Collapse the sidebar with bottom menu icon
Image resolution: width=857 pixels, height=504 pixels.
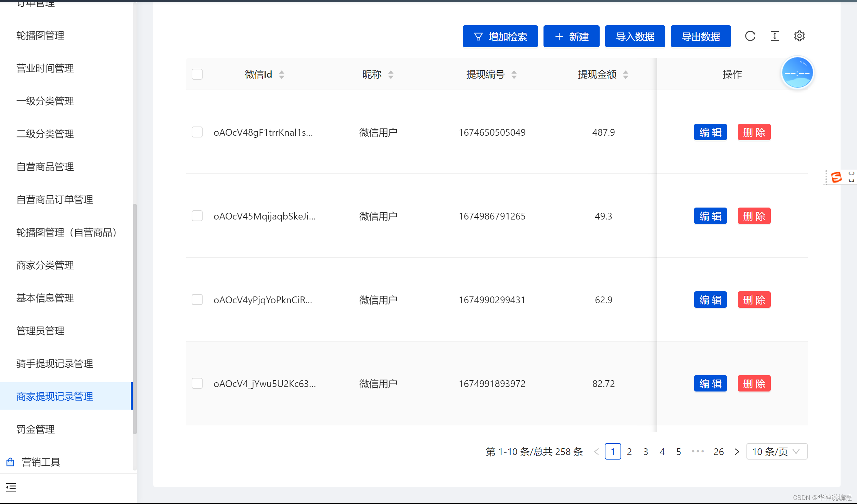(11, 487)
